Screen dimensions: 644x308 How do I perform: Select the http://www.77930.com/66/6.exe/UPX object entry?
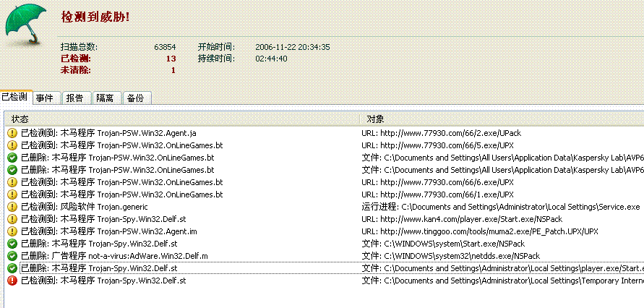pyautogui.click(x=437, y=182)
